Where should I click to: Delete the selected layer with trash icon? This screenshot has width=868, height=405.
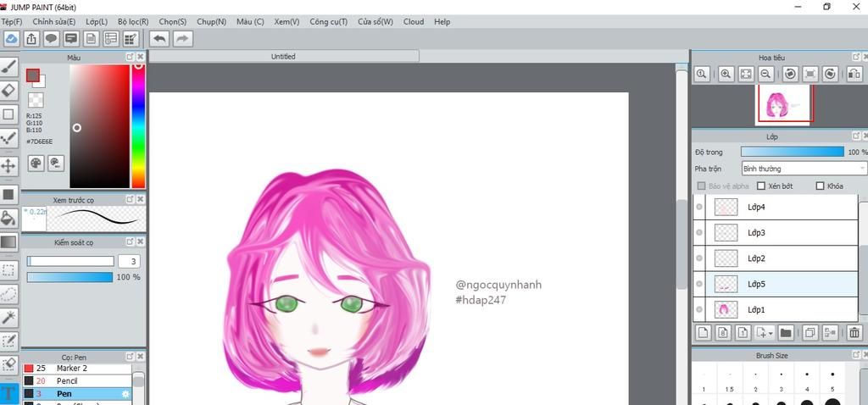click(x=854, y=332)
